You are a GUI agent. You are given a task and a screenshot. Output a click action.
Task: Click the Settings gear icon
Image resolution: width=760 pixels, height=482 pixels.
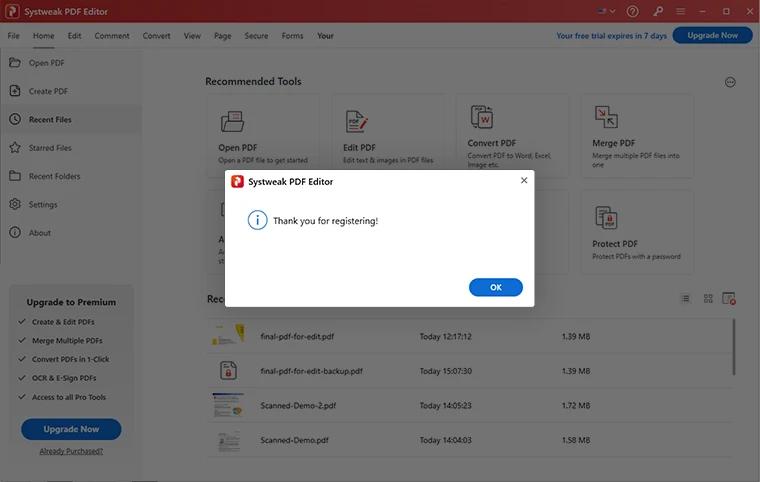[15, 204]
